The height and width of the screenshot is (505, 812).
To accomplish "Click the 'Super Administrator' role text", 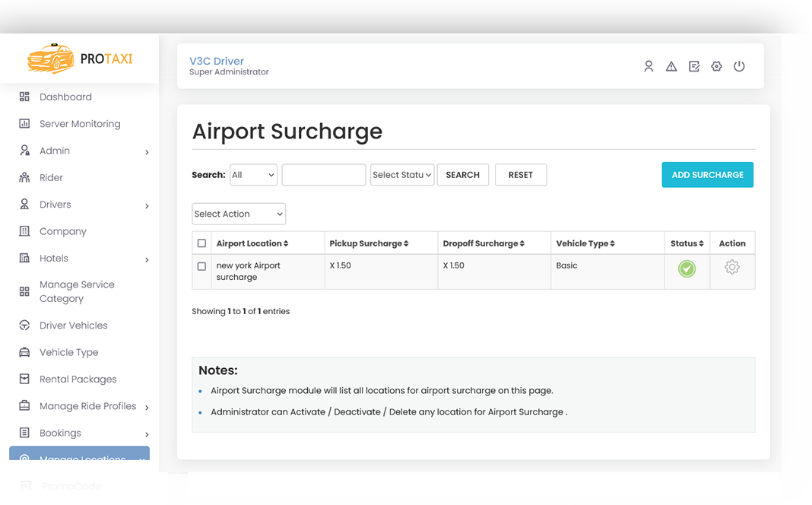I will [229, 72].
